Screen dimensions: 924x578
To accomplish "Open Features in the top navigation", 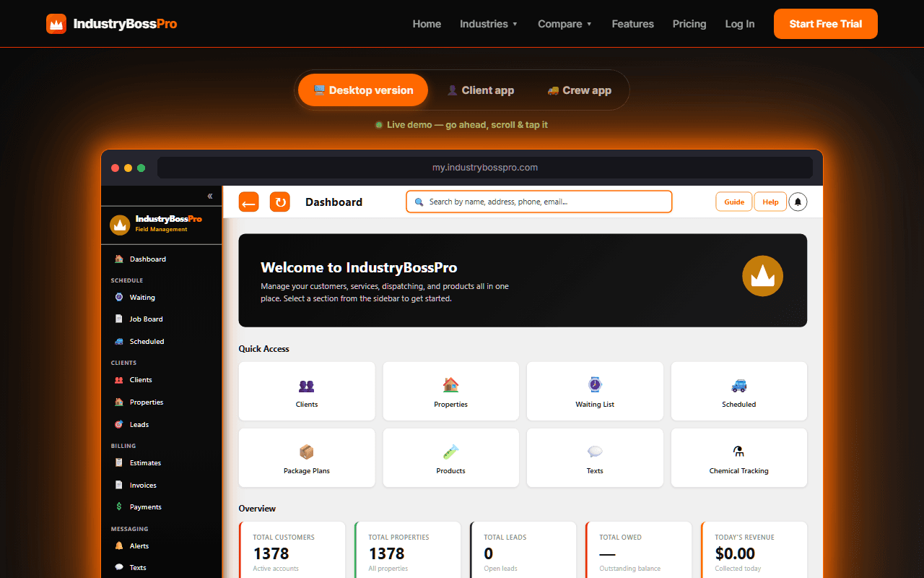I will (632, 24).
